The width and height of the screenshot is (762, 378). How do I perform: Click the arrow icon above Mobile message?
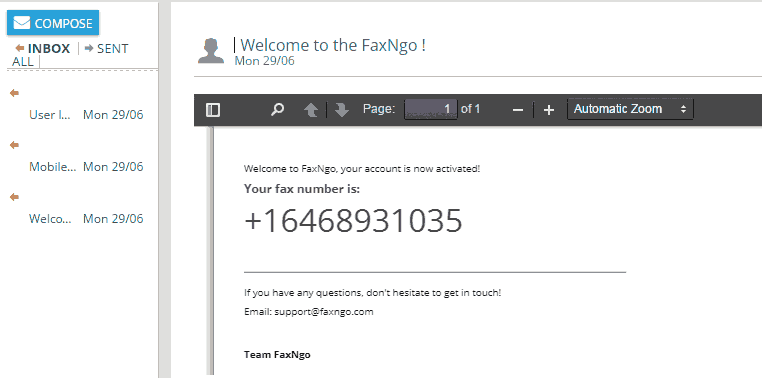click(x=15, y=145)
